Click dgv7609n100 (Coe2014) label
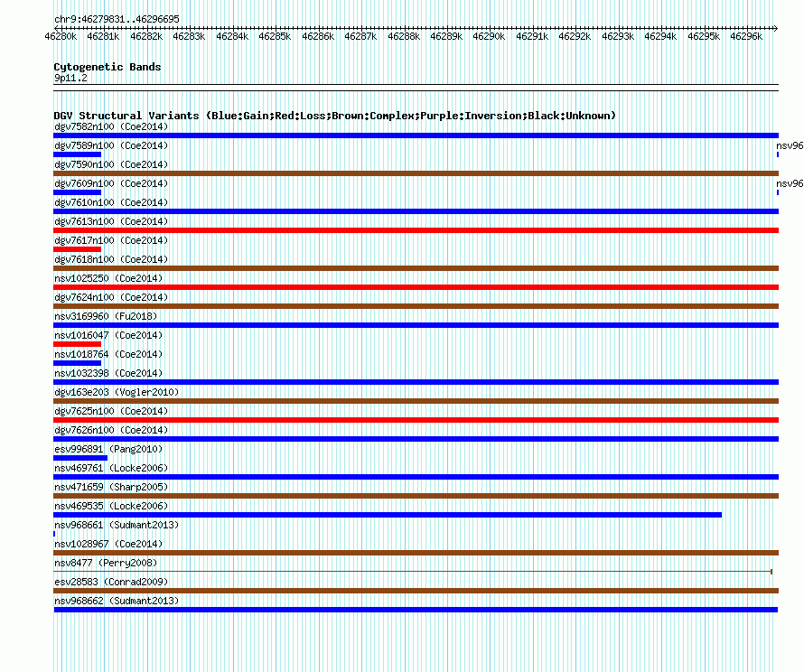Image resolution: width=804 pixels, height=672 pixels. [x=111, y=183]
